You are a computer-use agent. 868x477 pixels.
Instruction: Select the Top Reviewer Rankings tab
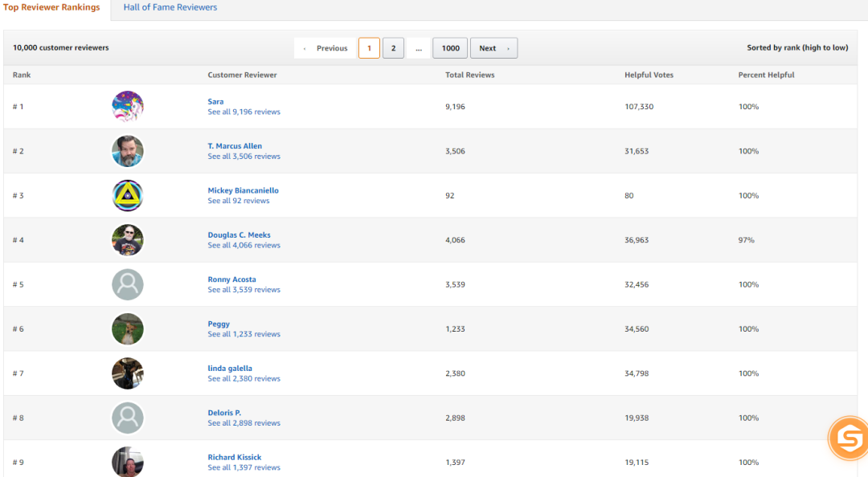51,7
